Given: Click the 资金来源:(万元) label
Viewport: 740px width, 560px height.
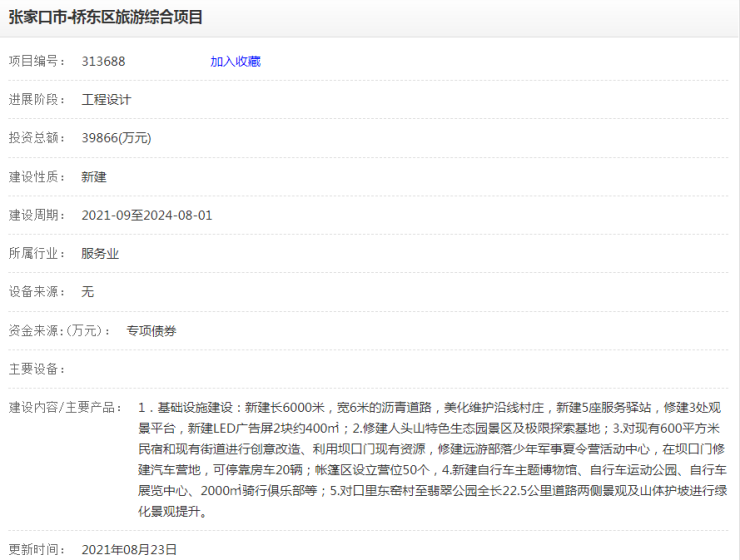Looking at the screenshot, I should coord(59,331).
